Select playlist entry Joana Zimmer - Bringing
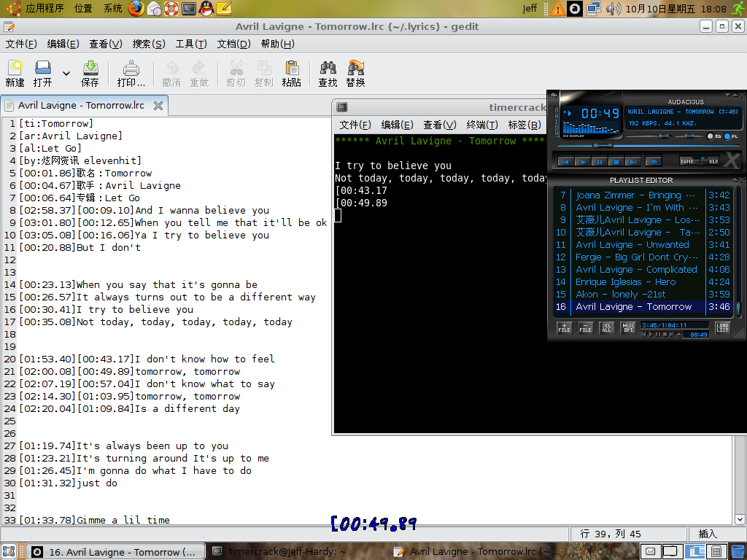The image size is (747, 560). click(642, 195)
